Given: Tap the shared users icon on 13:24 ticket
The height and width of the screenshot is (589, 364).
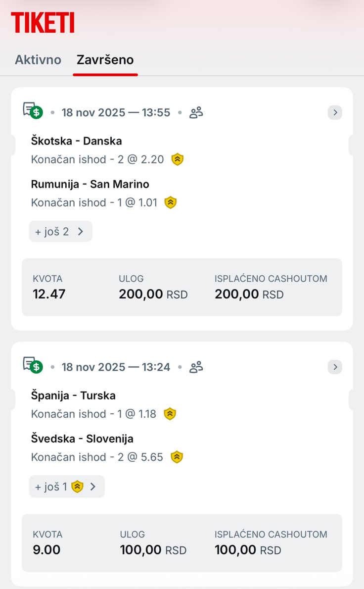Looking at the screenshot, I should point(196,367).
